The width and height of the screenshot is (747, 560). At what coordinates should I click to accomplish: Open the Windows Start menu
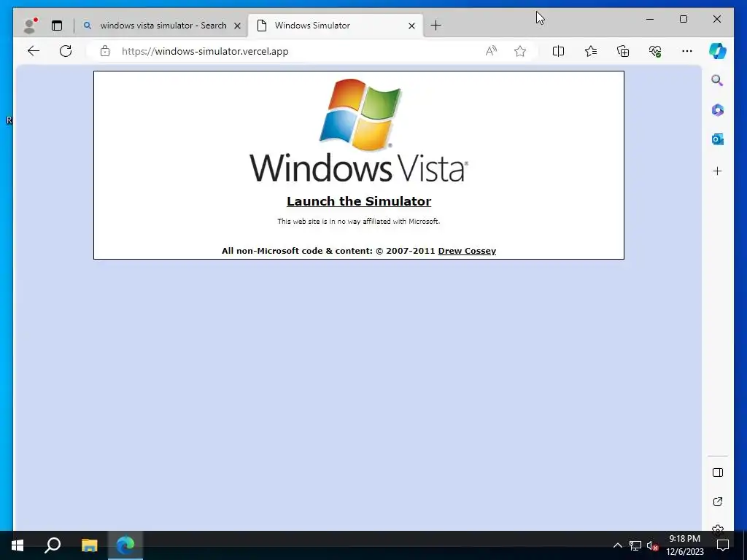pos(18,545)
